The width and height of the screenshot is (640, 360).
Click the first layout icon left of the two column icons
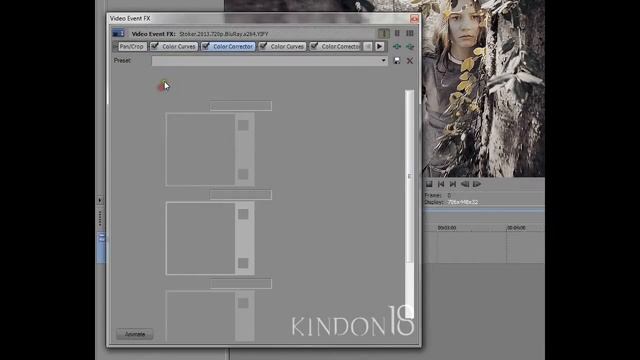[x=383, y=33]
